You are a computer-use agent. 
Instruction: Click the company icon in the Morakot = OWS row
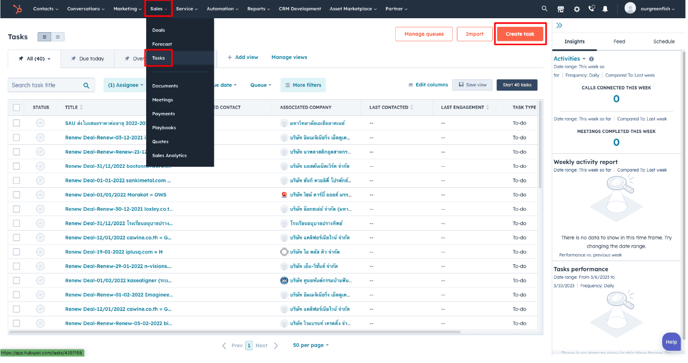pyautogui.click(x=284, y=195)
